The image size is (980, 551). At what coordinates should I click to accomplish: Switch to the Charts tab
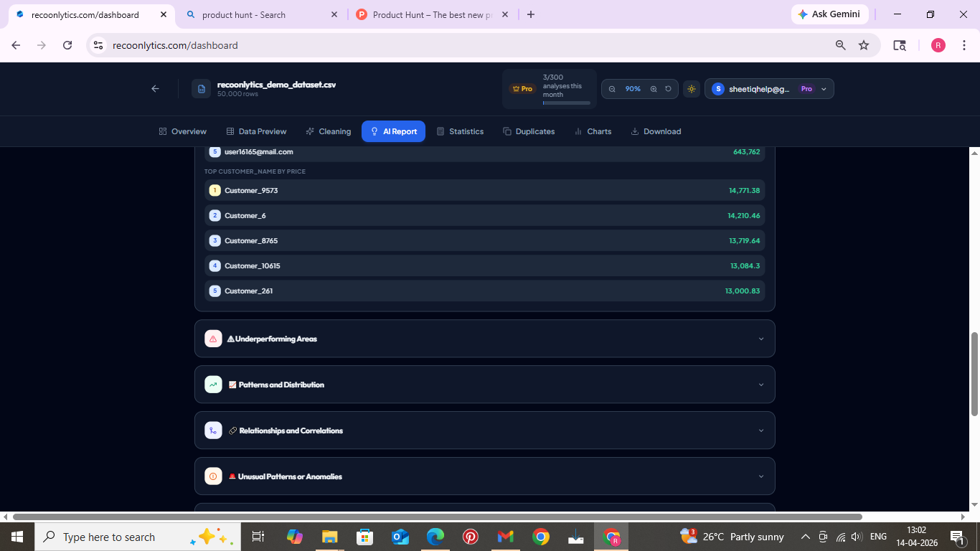pyautogui.click(x=593, y=131)
